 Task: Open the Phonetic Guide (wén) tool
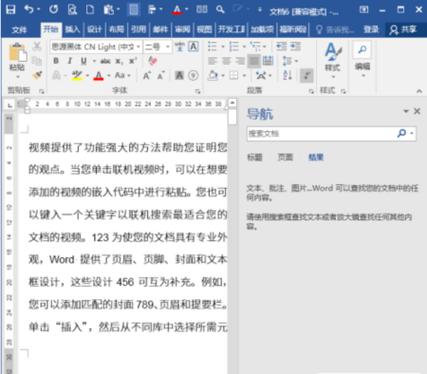180,47
